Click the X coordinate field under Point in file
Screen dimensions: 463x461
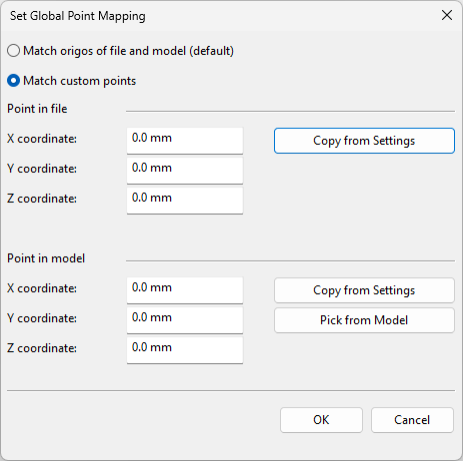185,140
